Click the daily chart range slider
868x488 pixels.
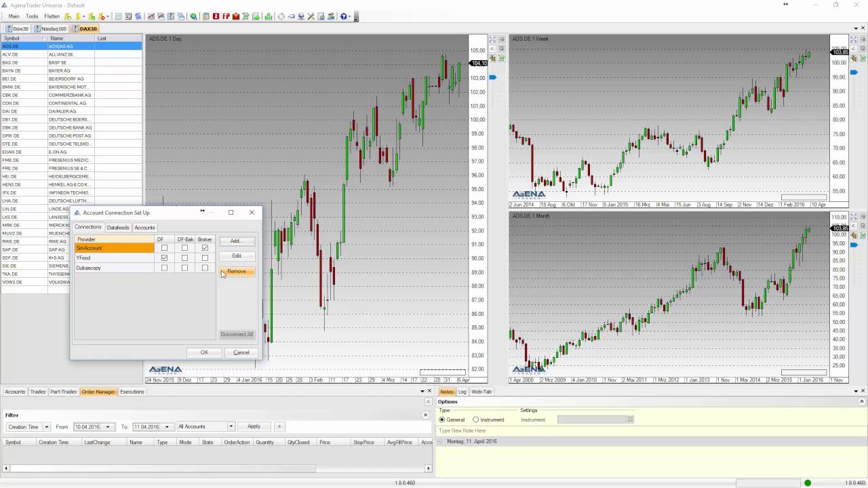pos(442,371)
